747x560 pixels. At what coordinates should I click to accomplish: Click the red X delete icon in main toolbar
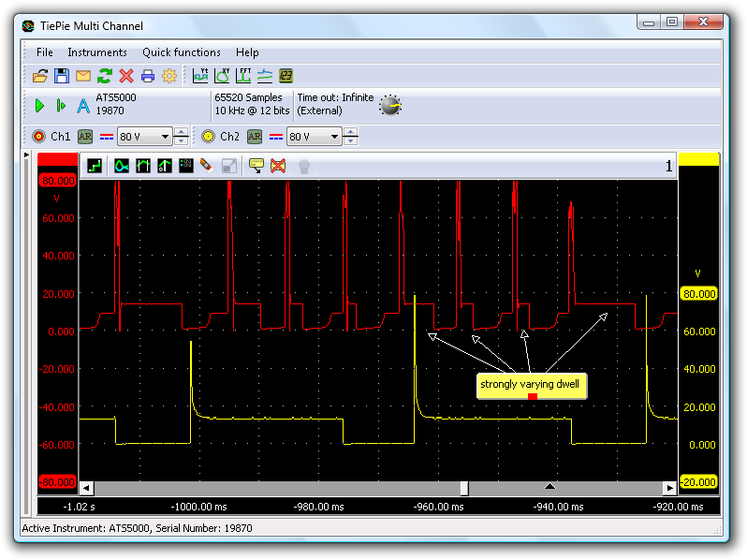pyautogui.click(x=126, y=76)
